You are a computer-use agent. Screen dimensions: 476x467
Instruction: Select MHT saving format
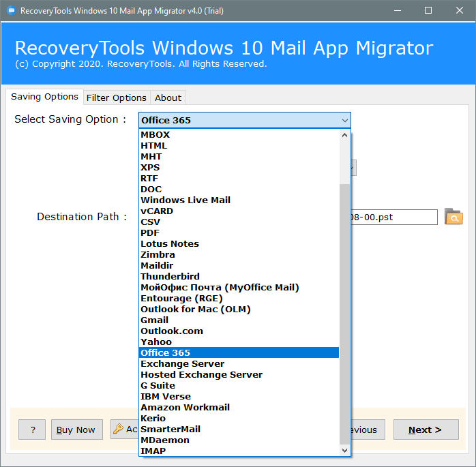point(239,156)
